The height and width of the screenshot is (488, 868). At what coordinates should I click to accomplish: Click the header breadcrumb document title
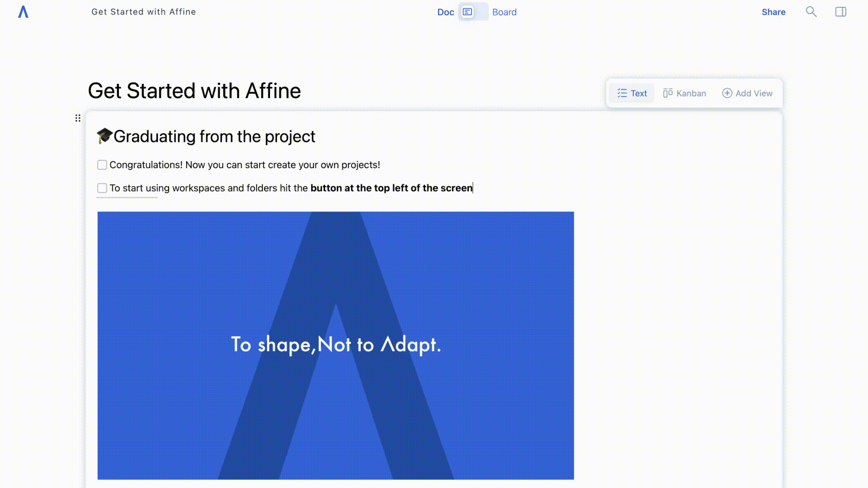pyautogui.click(x=144, y=12)
